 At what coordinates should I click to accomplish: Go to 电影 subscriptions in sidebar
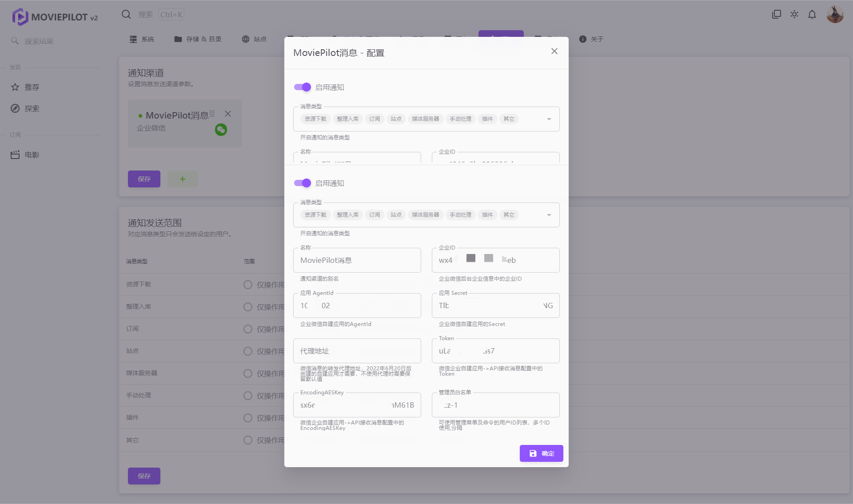tap(32, 155)
